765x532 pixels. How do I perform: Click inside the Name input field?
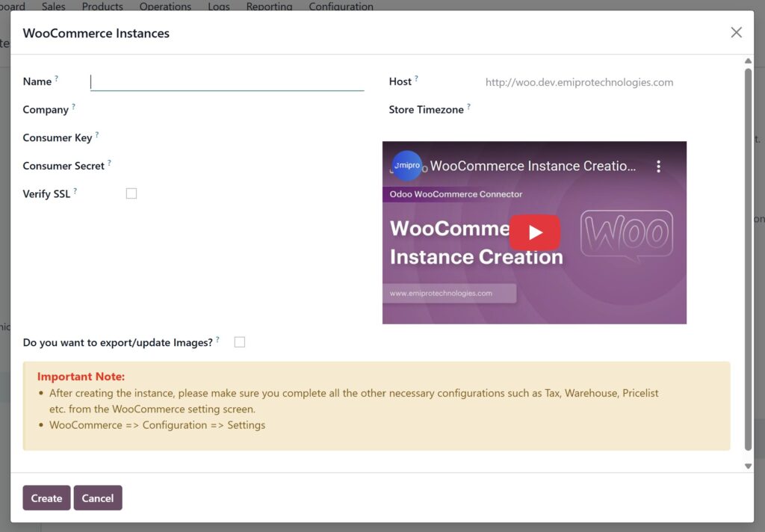tap(224, 82)
